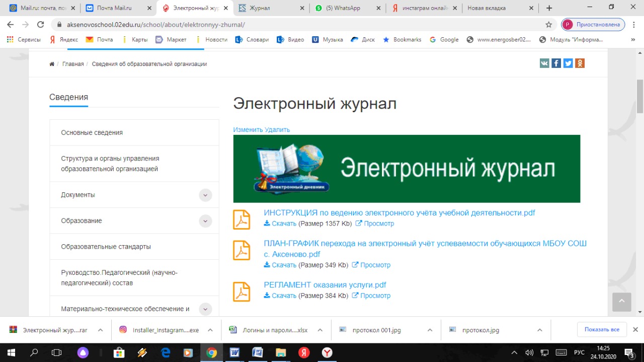The image size is (644, 362).
Task: Open Word from the Windows taskbar
Action: (x=234, y=352)
